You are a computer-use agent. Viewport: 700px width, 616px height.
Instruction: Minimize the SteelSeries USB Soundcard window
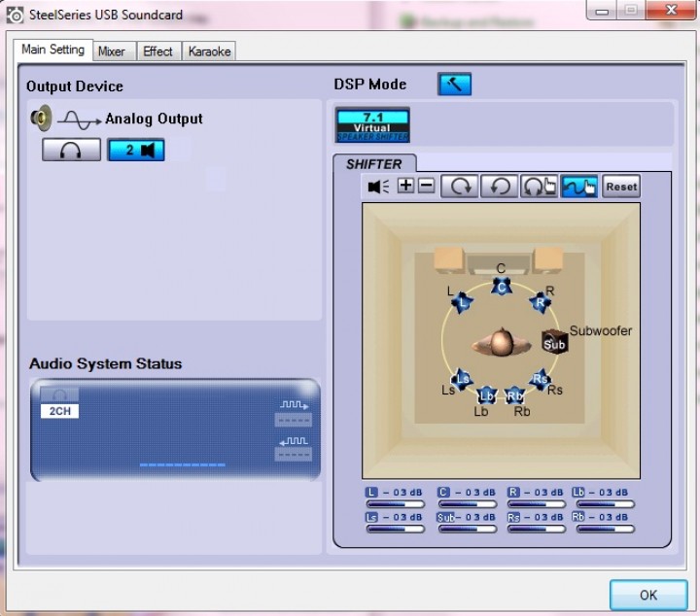[602, 11]
